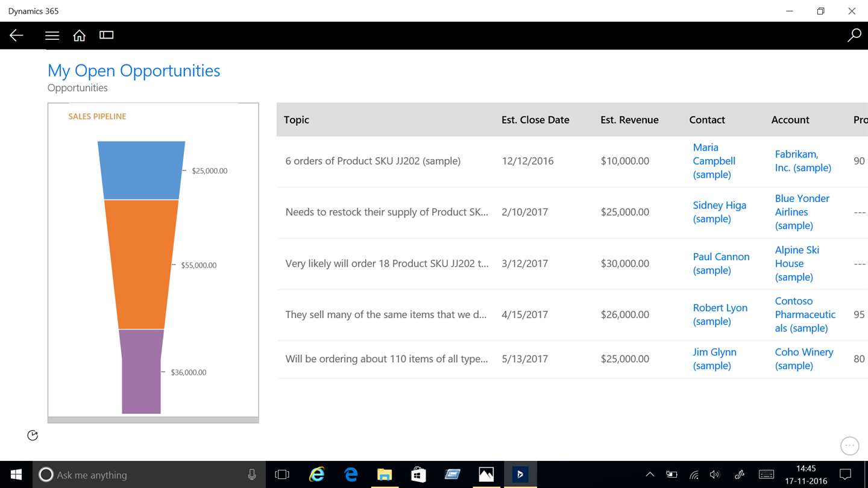Screen dimensions: 868x488
Task: Open the command bar panel icon
Action: click(x=107, y=35)
